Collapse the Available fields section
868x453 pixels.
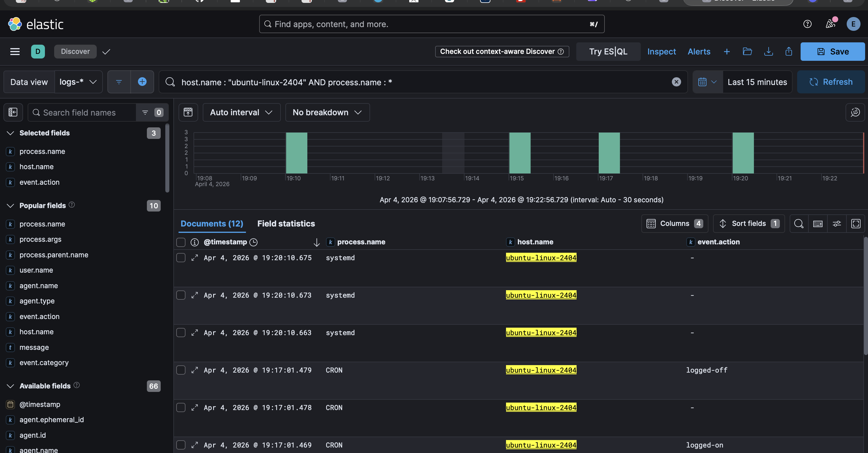tap(10, 386)
